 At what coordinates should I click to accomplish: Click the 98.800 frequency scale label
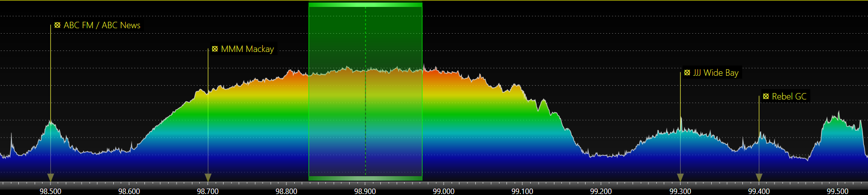pos(286,191)
